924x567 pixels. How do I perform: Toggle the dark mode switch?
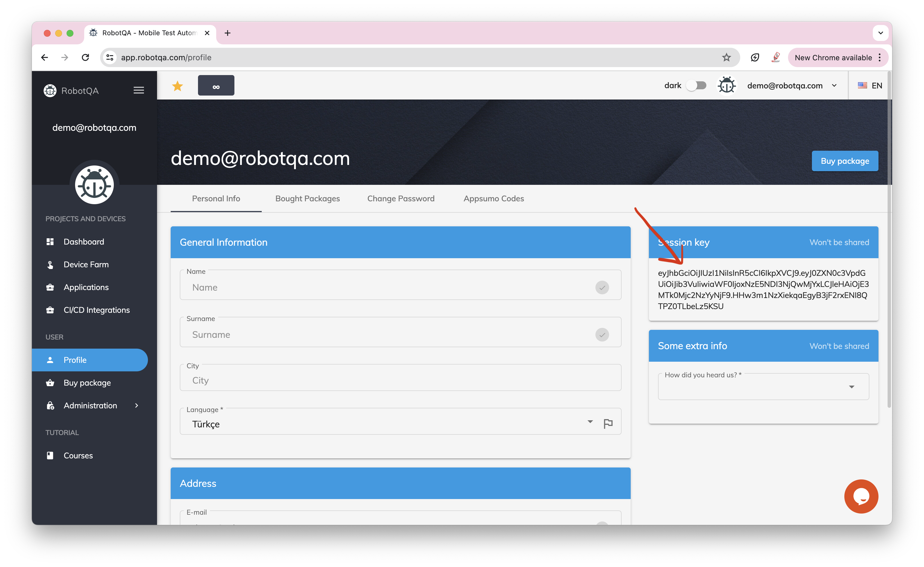click(696, 86)
